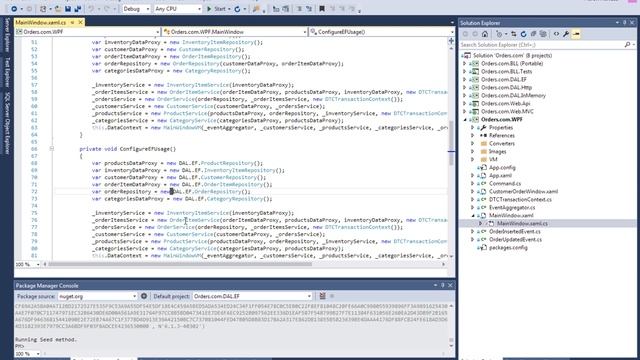
Task: Click the Comment Out Selection toolbar icon
Action: (299, 9)
